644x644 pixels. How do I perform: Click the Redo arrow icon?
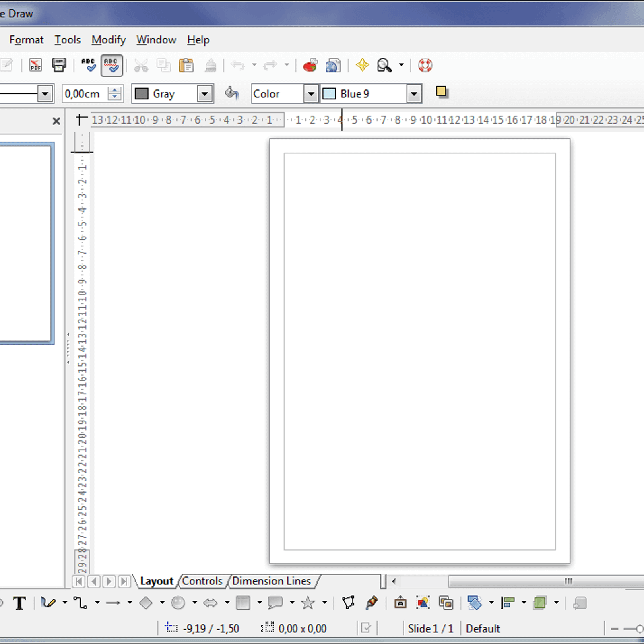[x=270, y=65]
